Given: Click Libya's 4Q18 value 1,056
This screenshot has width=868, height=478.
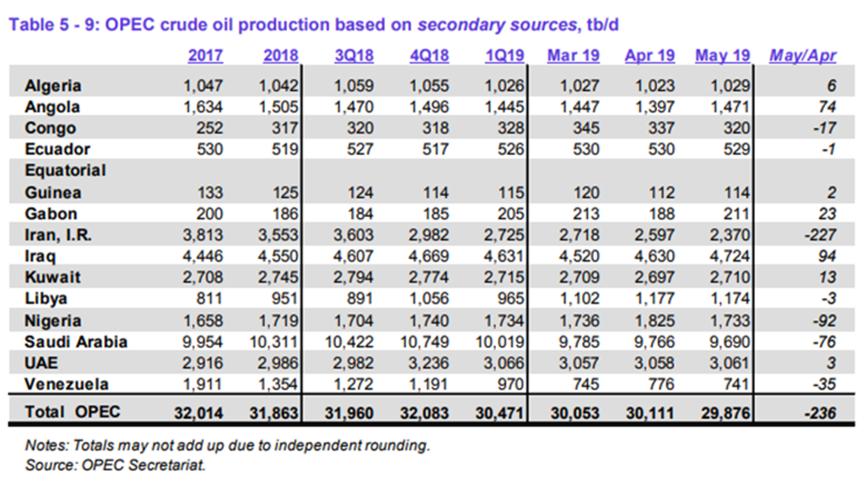Looking at the screenshot, I should click(x=429, y=299).
